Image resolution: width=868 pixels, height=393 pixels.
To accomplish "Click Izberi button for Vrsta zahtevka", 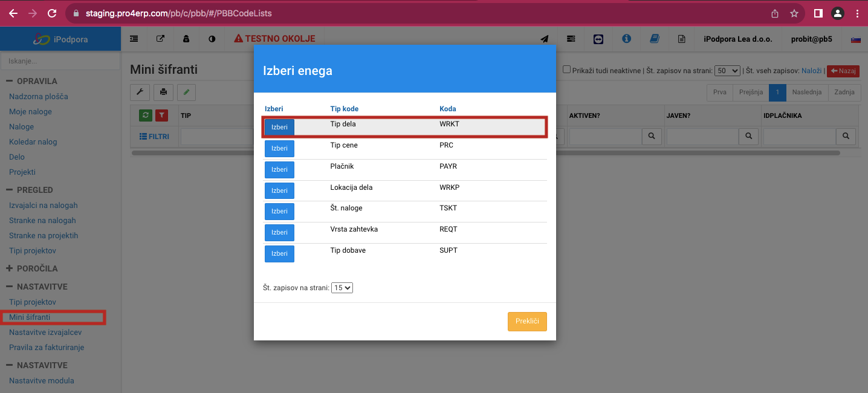I will point(279,233).
